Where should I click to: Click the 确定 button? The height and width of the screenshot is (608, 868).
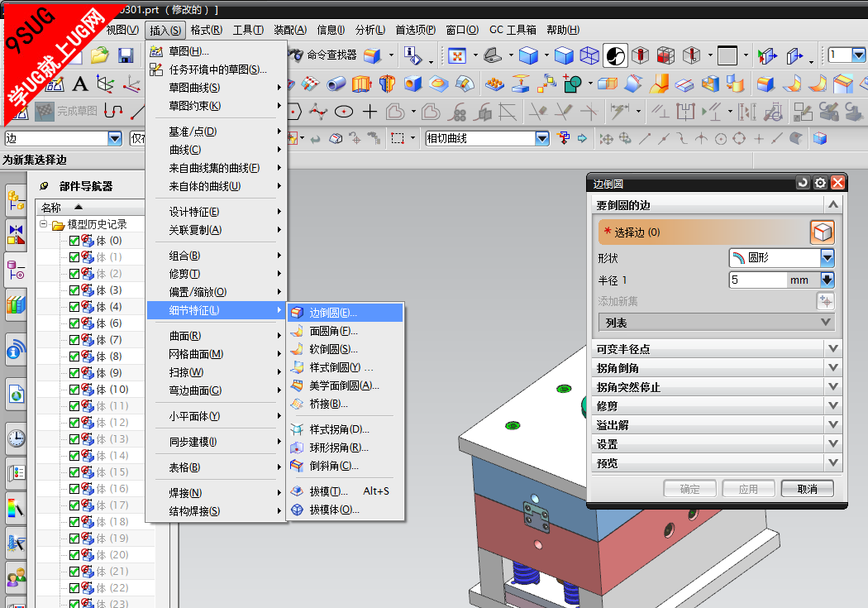(x=689, y=489)
